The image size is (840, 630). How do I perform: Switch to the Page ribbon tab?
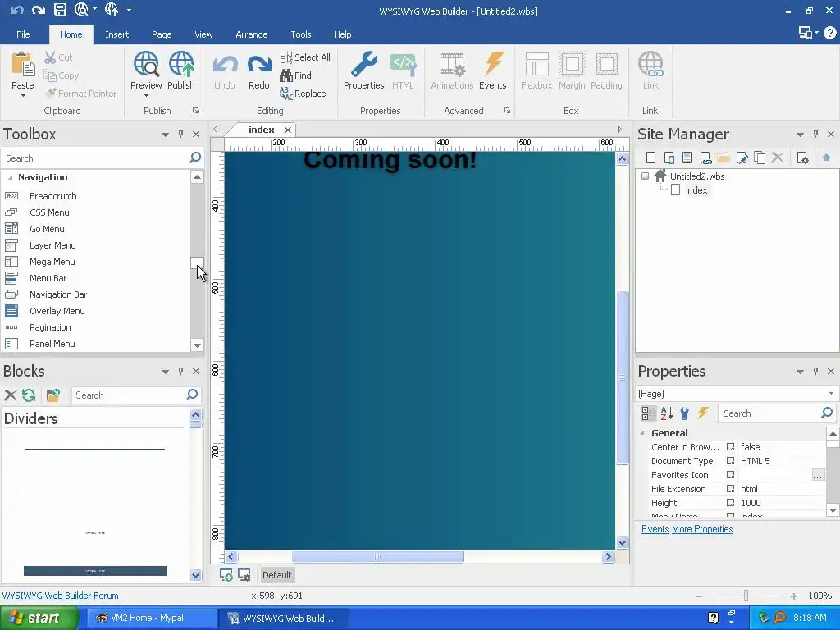162,34
